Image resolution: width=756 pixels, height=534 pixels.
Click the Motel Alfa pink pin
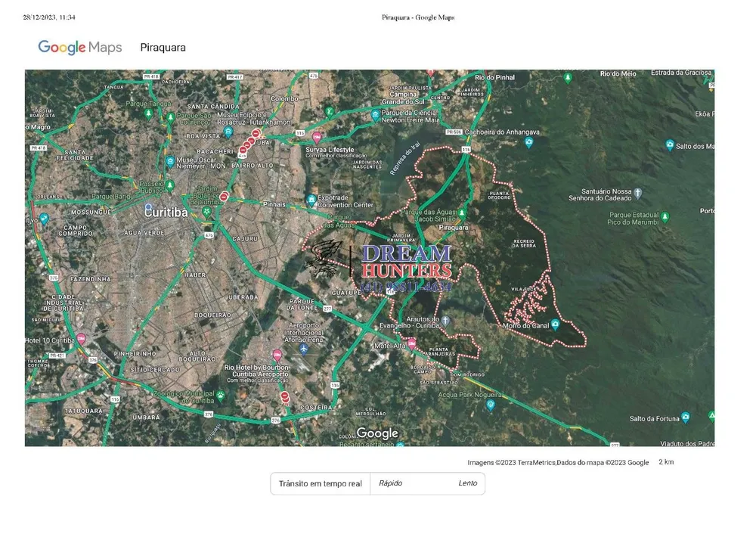tap(411, 344)
